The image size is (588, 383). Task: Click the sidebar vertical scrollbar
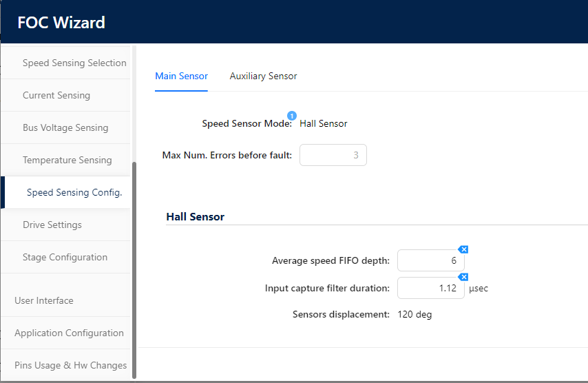tap(134, 269)
